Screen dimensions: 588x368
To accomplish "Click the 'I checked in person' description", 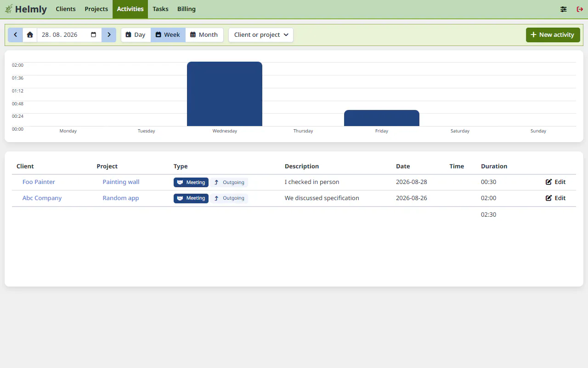I will (x=312, y=182).
